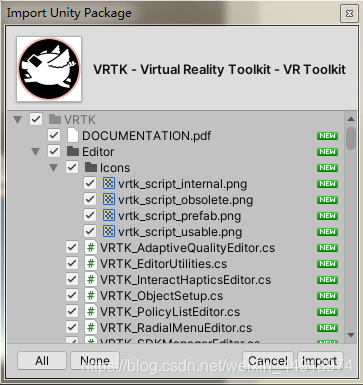
Task: Click the scrollbar down arrow
Action: point(351,335)
